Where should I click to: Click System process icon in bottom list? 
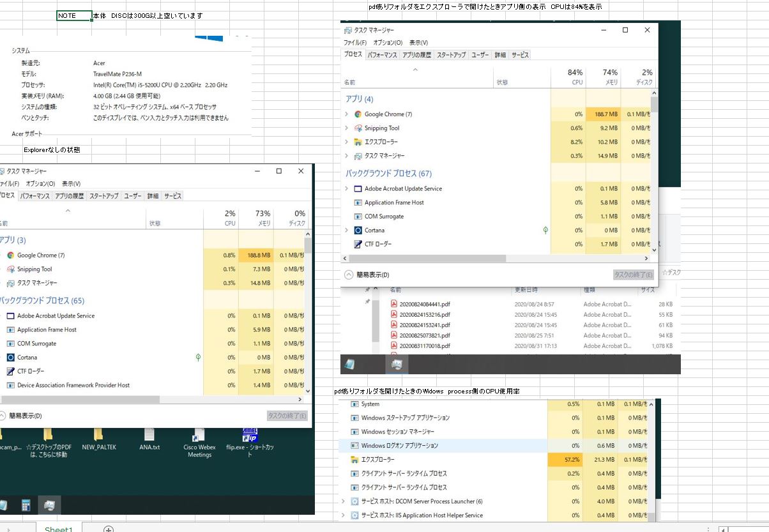(355, 404)
